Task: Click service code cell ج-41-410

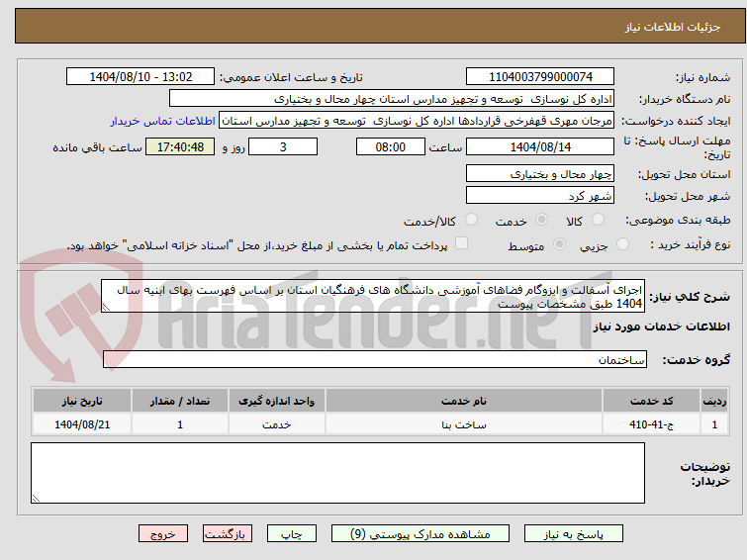Action: (x=651, y=424)
